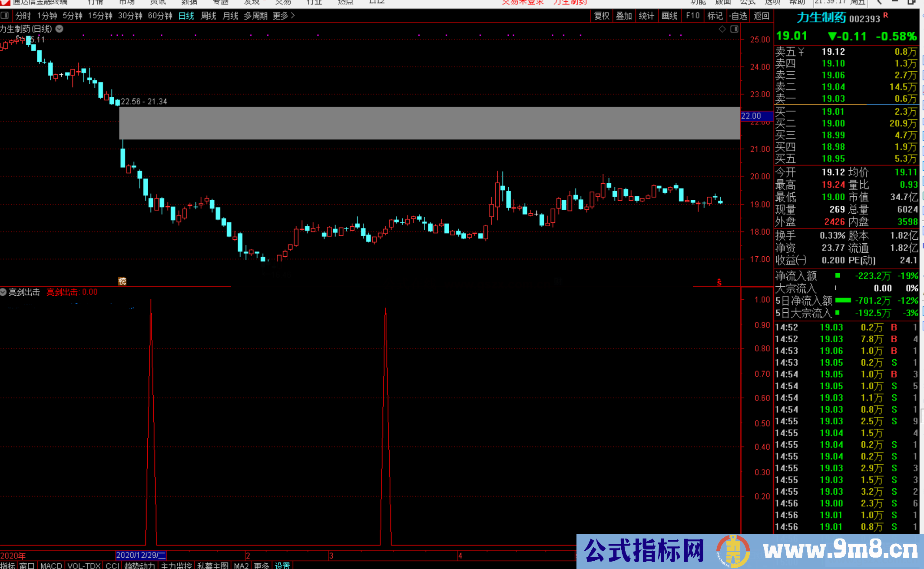Select 主力监控 indicator tab
Image resolution: width=924 pixels, height=569 pixels.
pyautogui.click(x=176, y=565)
